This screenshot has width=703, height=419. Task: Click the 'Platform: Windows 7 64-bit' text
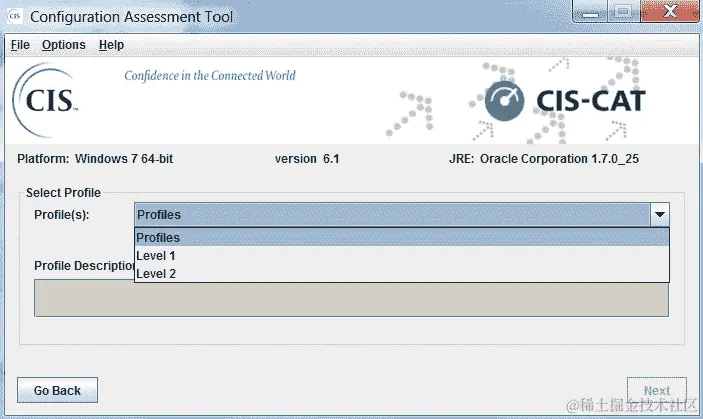95,159
